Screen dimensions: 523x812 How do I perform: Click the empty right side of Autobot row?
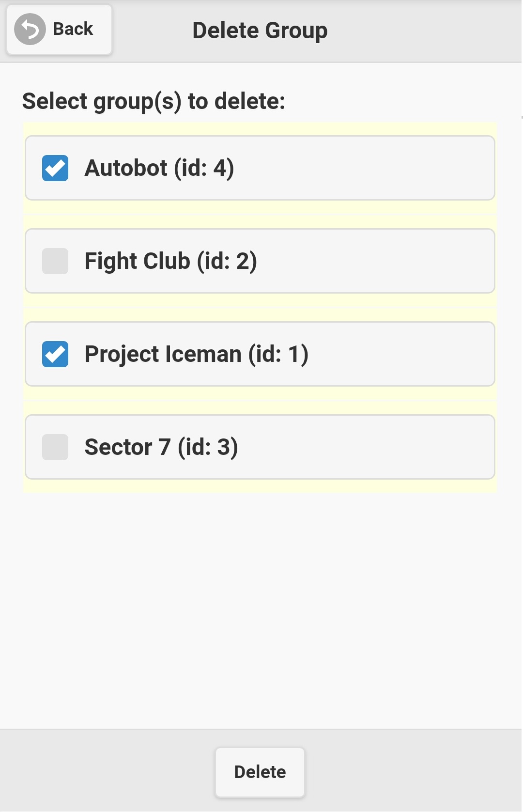(387, 168)
